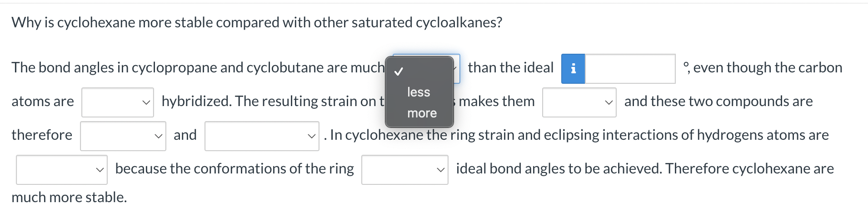Click the blue info icon beside the angle field
868x224 pixels.
point(573,69)
